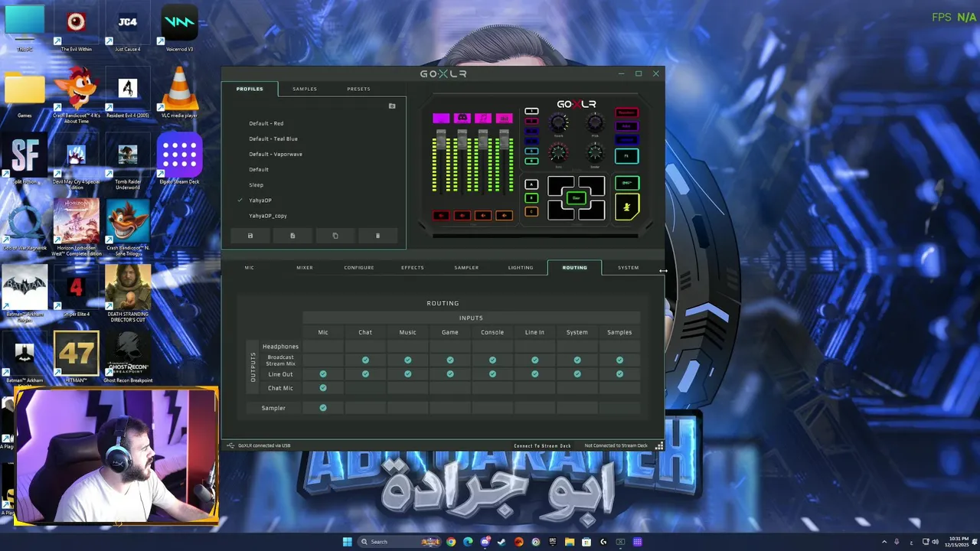Open the Mixer tab
980x551 pixels.
[305, 268]
